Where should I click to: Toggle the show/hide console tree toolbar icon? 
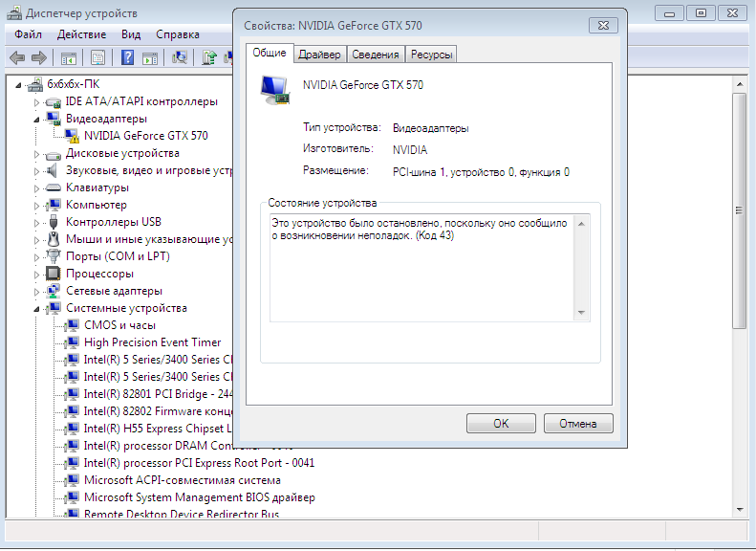[69, 58]
